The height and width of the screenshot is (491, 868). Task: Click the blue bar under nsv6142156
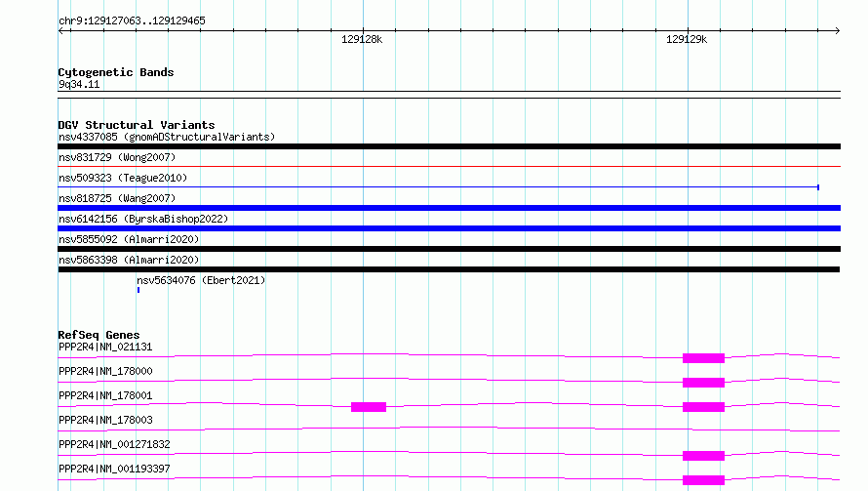click(449, 228)
